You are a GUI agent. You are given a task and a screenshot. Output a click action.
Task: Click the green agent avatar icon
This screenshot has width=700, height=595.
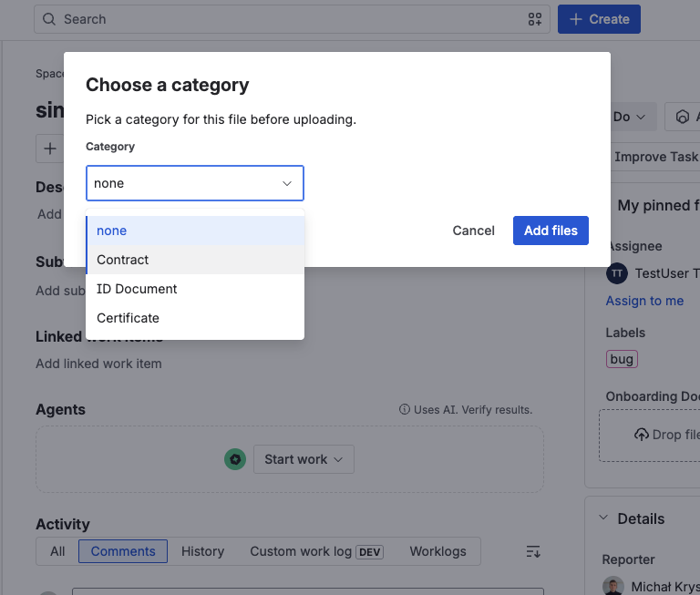(235, 459)
